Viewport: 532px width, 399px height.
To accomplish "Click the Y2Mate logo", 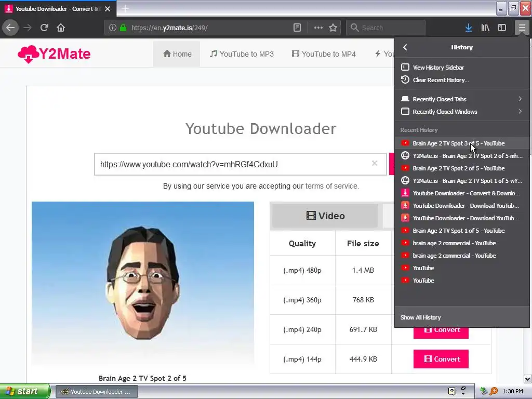I will pyautogui.click(x=54, y=54).
